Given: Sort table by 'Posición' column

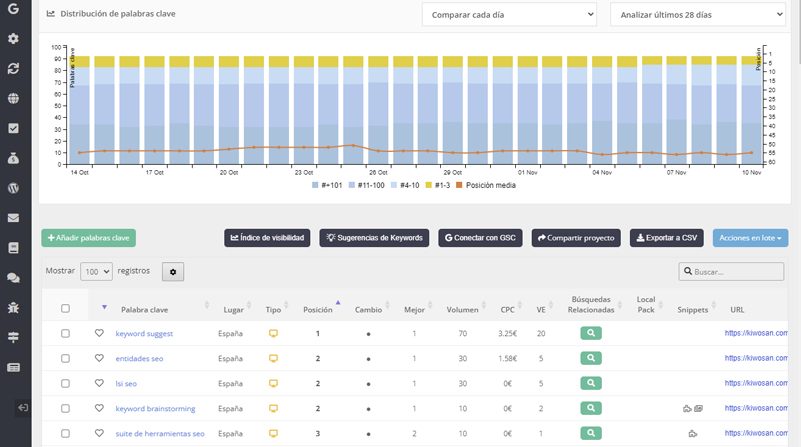Looking at the screenshot, I should pyautogui.click(x=318, y=310).
